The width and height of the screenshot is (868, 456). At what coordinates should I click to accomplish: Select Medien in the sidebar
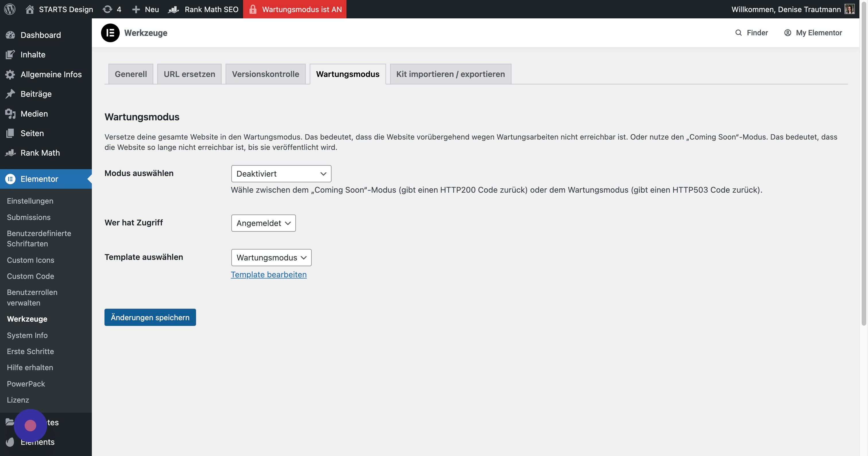click(x=34, y=114)
